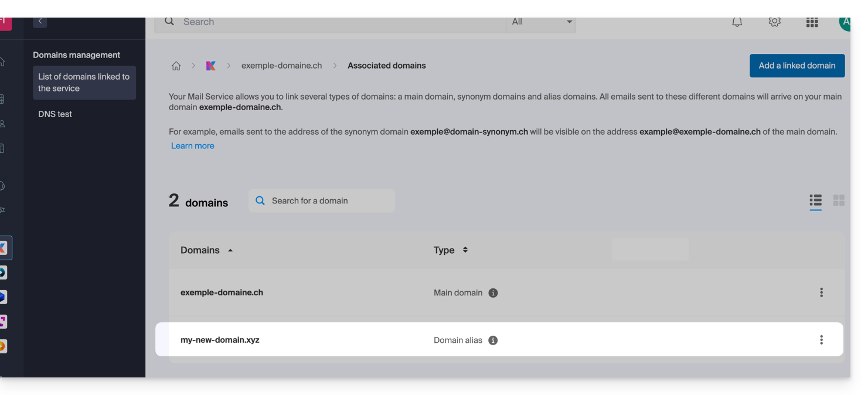The image size is (868, 395).
Task: Open the settings gear in the header
Action: point(774,22)
